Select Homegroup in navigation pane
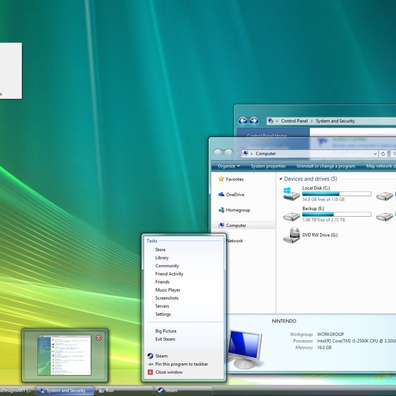Screen dimensions: 396x396 tap(238, 210)
